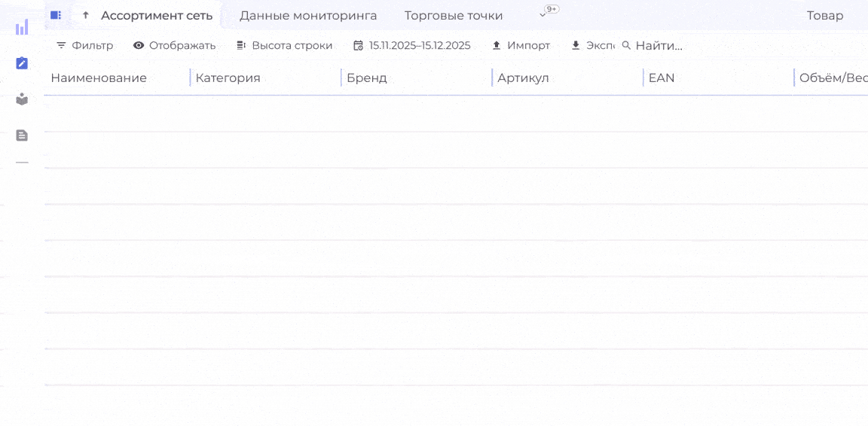Viewport: 868px width, 426px height.
Task: Click the Наименование column header
Action: point(99,78)
